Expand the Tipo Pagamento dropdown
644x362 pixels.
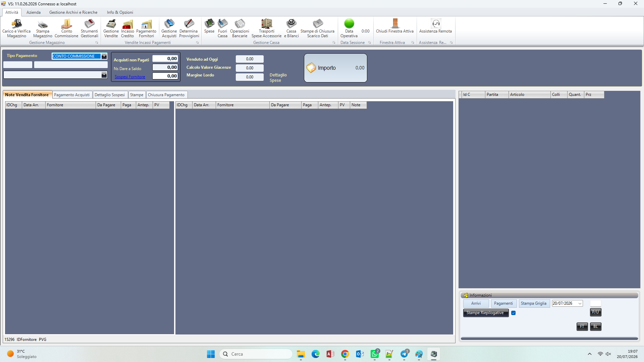click(x=104, y=56)
